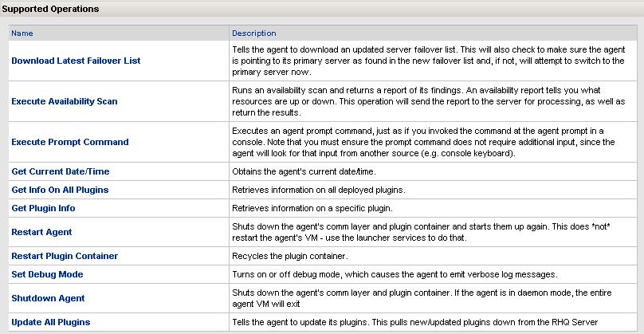
Task: Click the failover list description text
Action: [428, 61]
